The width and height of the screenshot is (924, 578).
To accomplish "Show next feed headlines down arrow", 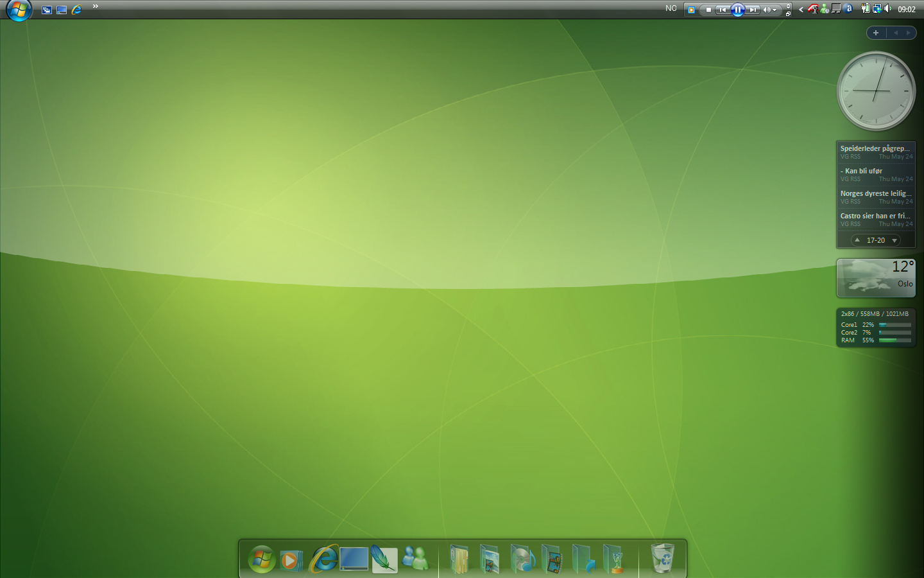I will click(x=894, y=240).
